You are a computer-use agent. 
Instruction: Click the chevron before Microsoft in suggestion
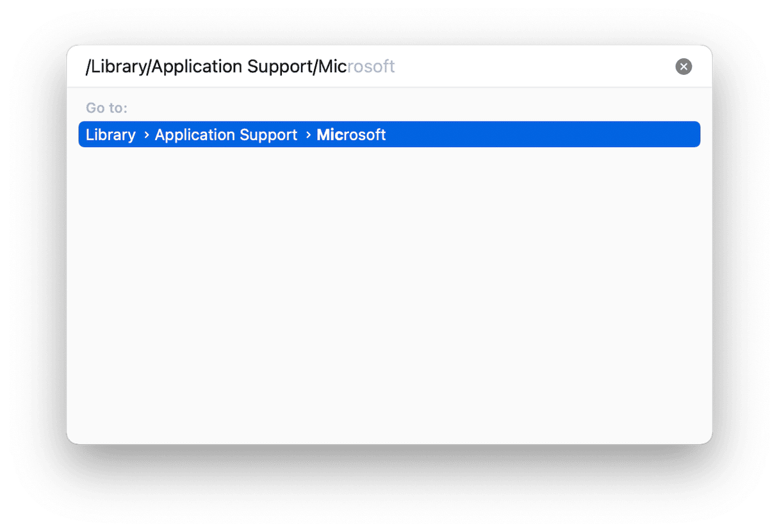308,135
